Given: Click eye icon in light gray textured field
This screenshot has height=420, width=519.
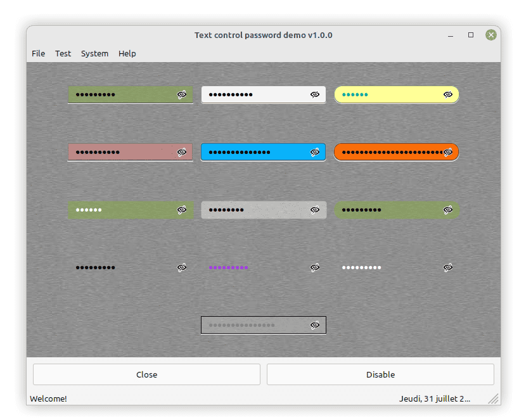Looking at the screenshot, I should coord(315,210).
